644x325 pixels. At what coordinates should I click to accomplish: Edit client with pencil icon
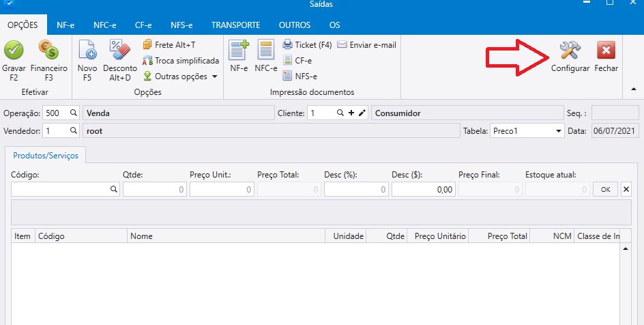362,113
